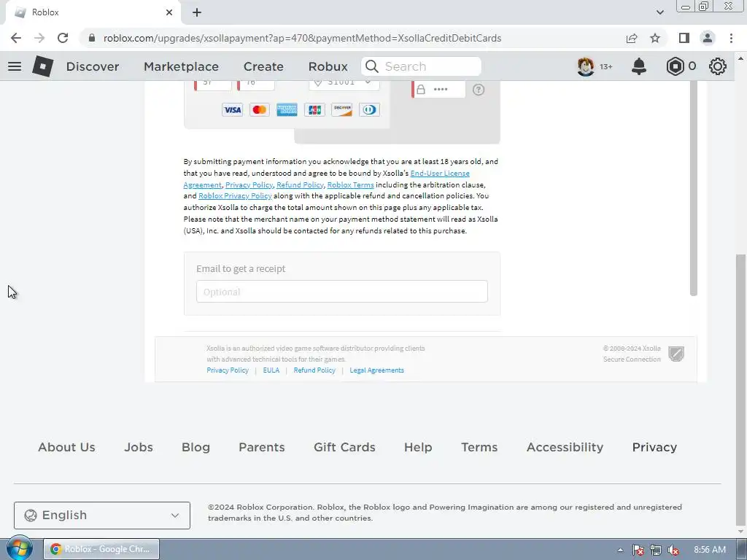Open Blog footer link

click(196, 447)
